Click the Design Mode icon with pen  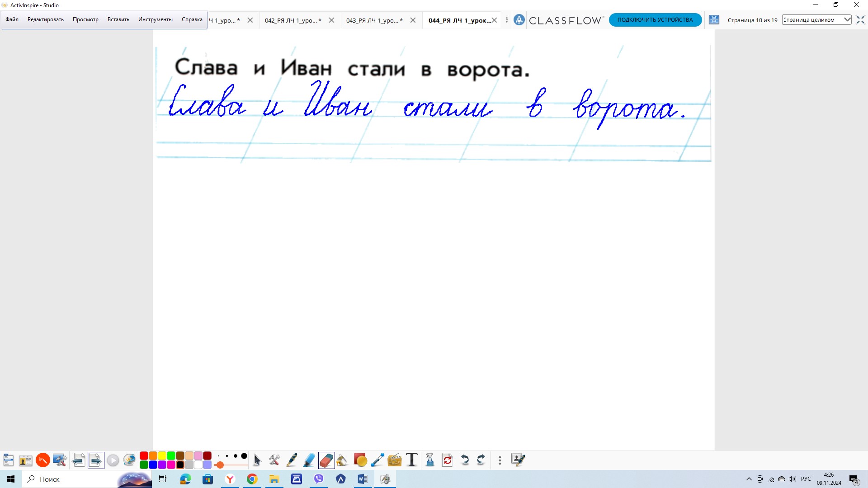pos(518,460)
